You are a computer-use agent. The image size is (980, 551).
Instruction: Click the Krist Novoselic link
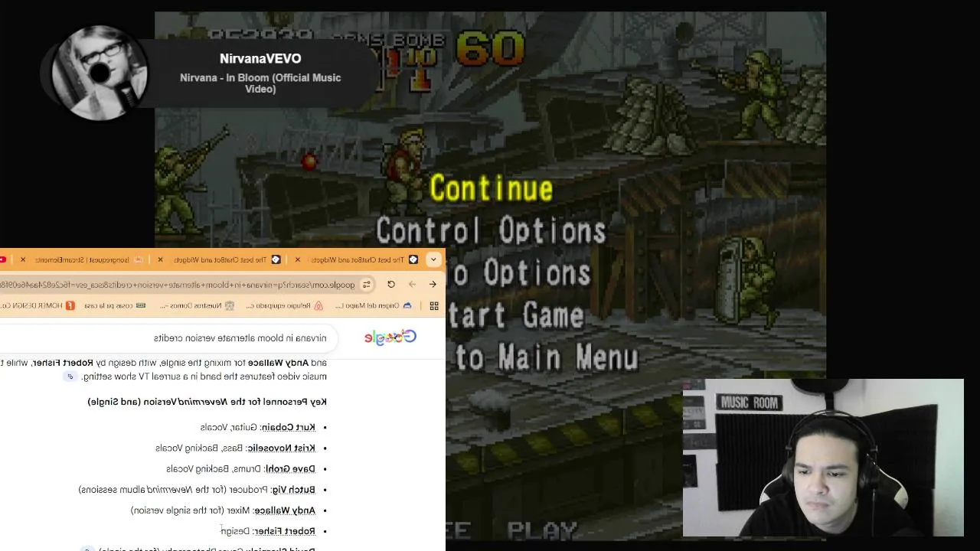(283, 448)
